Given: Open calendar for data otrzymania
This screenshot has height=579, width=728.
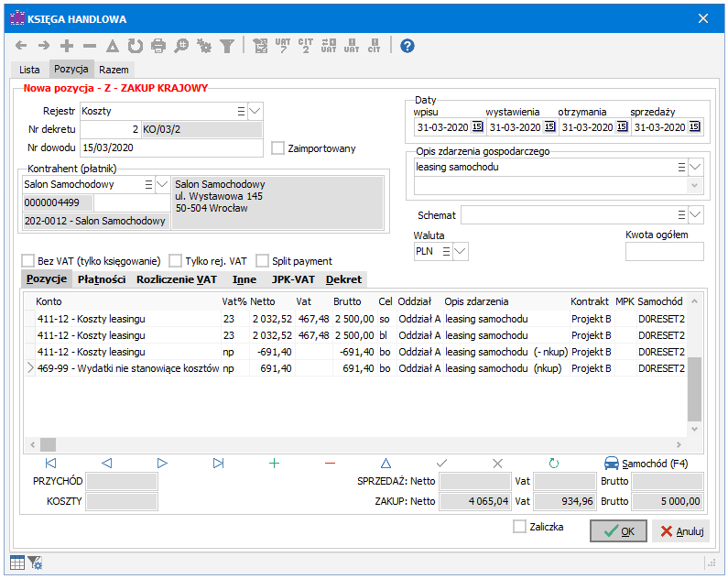Looking at the screenshot, I should (x=622, y=126).
